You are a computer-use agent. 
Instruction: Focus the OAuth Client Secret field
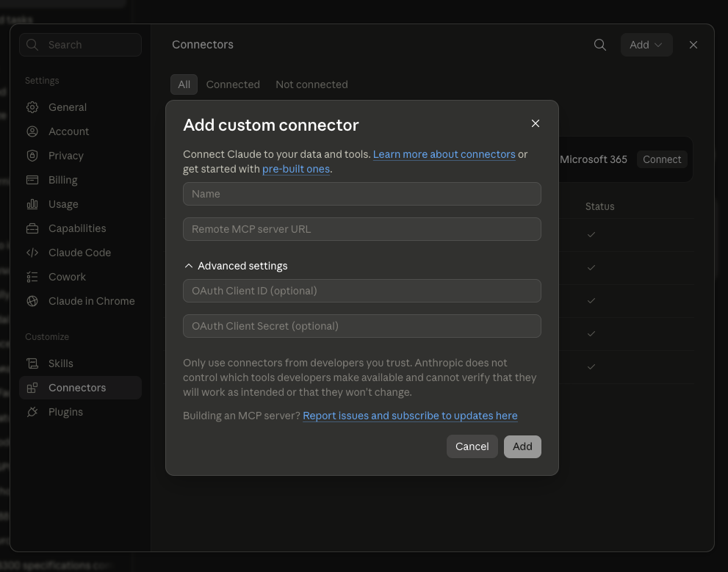(x=361, y=326)
